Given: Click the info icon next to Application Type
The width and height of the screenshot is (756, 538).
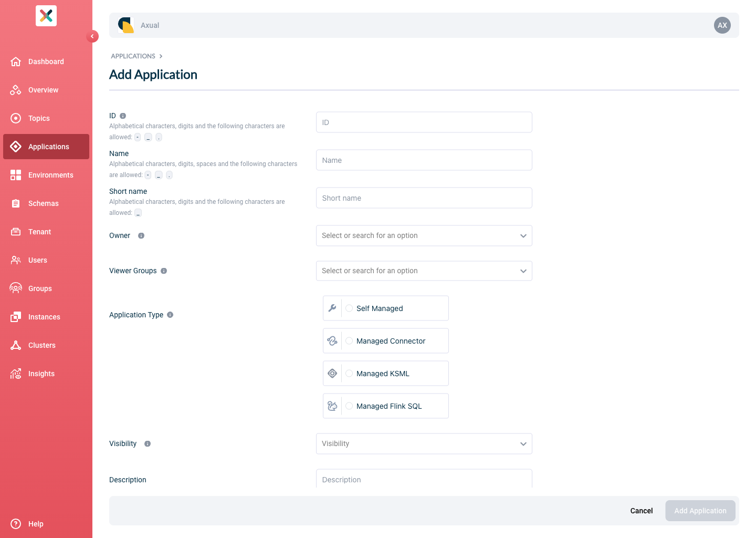Looking at the screenshot, I should click(170, 315).
